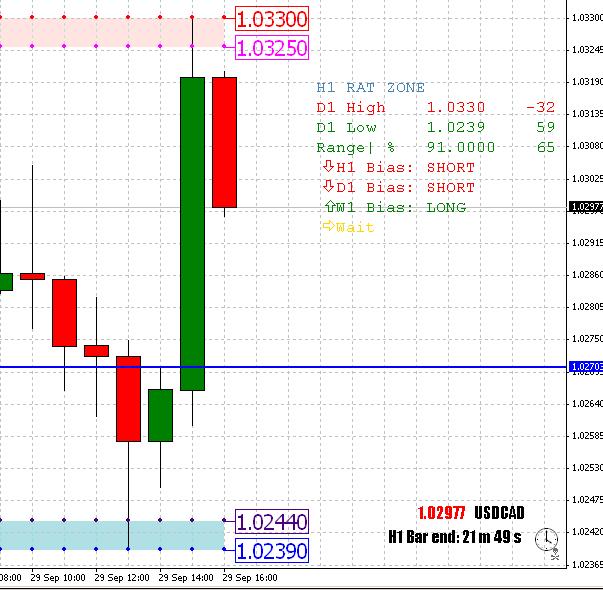Click the 1.02860 price axis label
Screen dimensions: 603x590
pos(587,275)
